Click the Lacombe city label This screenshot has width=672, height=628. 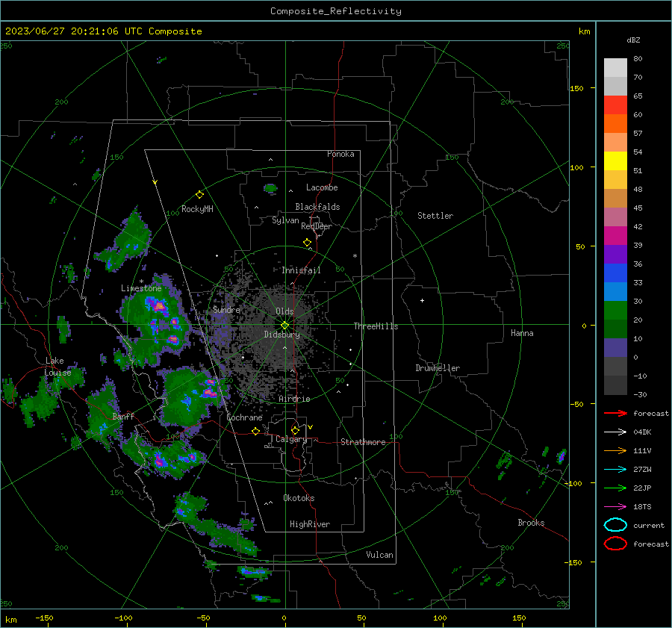tap(322, 187)
